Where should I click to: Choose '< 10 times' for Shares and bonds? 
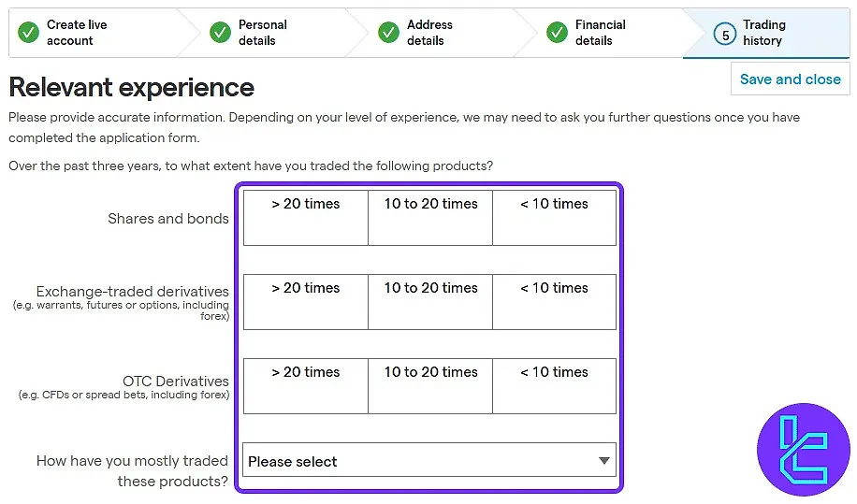(554, 218)
